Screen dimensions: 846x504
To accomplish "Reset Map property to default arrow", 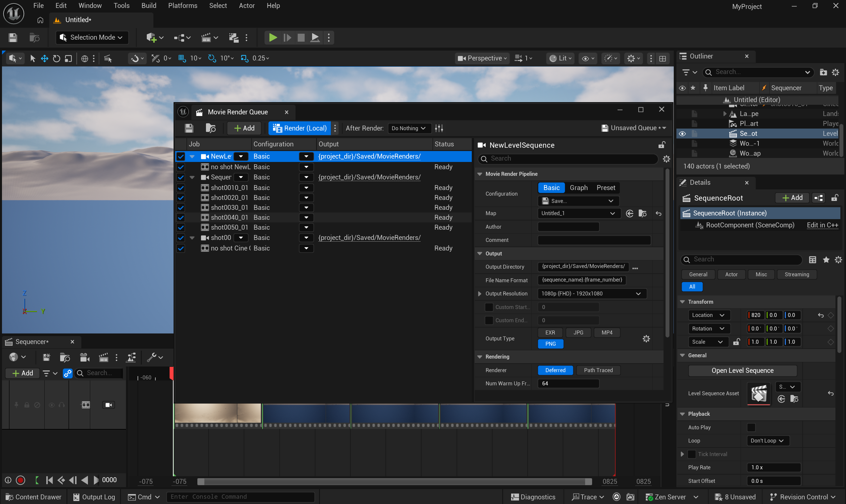I will coord(658,213).
